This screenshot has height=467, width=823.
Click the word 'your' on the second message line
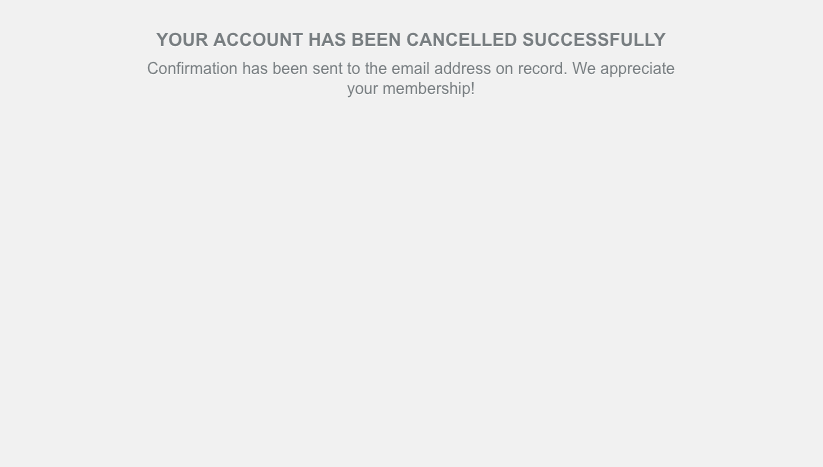coord(362,89)
